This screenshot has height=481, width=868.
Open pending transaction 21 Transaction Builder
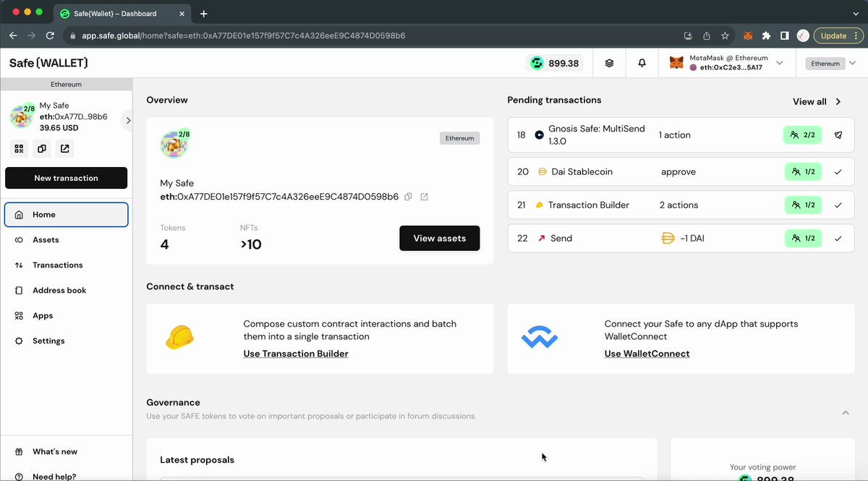(x=681, y=205)
